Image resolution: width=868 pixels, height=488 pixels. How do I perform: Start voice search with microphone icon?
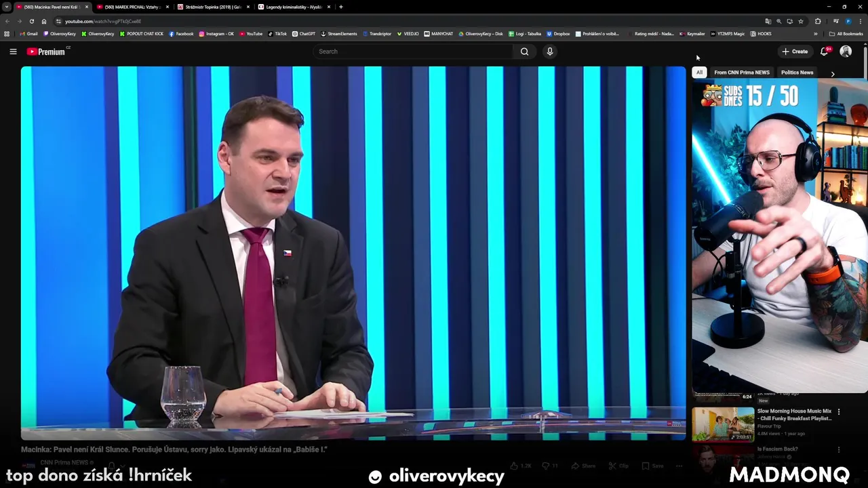[x=550, y=52]
